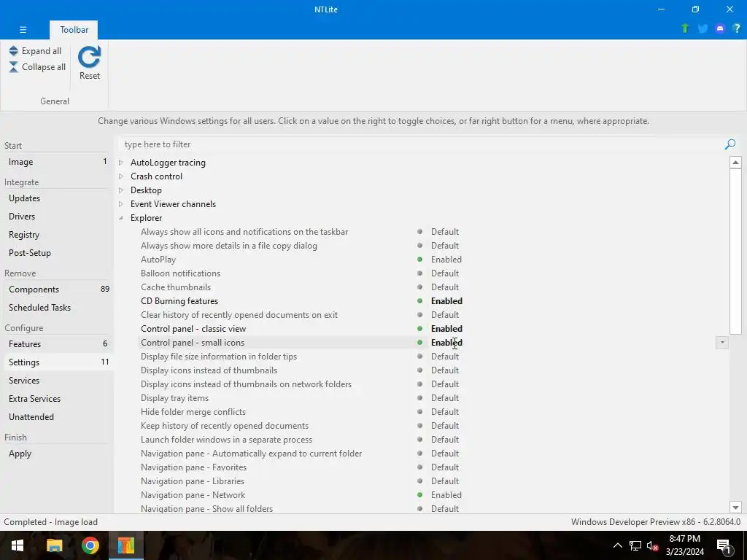Toggle Control panel classic view value
The width and height of the screenshot is (747, 560).
(x=446, y=329)
